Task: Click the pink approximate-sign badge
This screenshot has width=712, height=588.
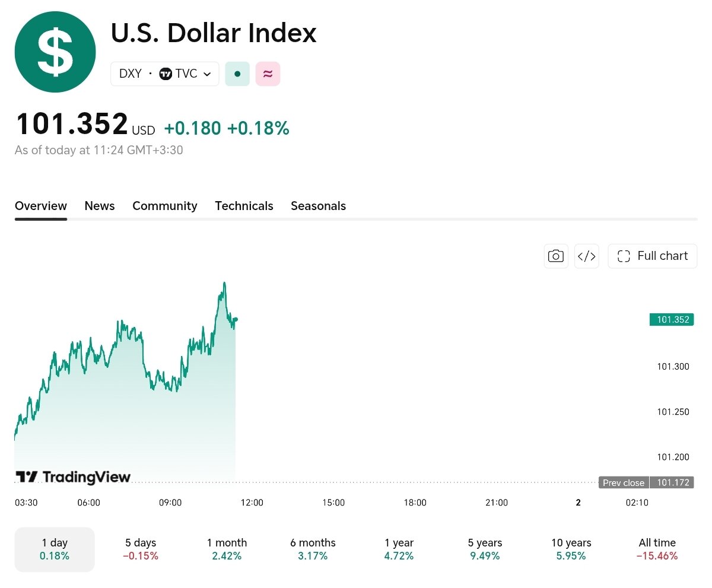Action: pyautogui.click(x=268, y=74)
